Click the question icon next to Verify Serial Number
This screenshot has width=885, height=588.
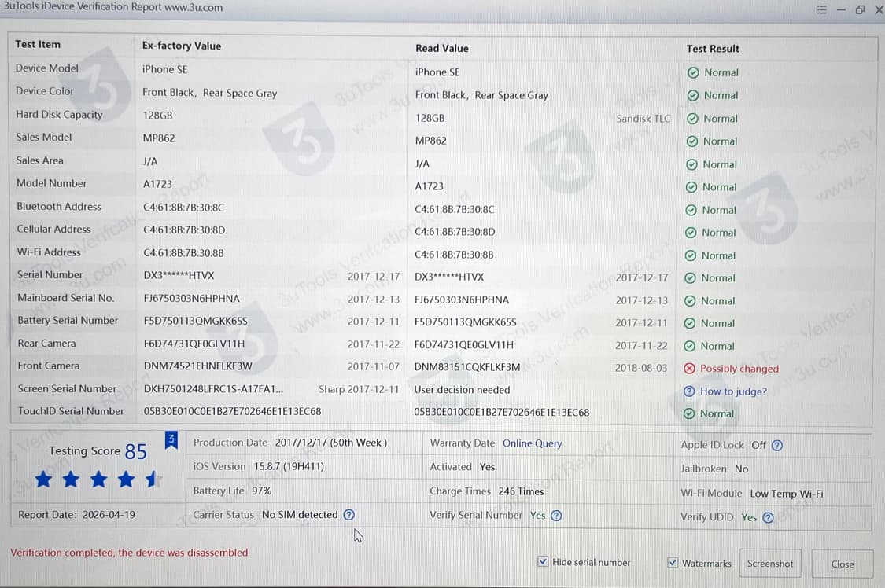556,516
